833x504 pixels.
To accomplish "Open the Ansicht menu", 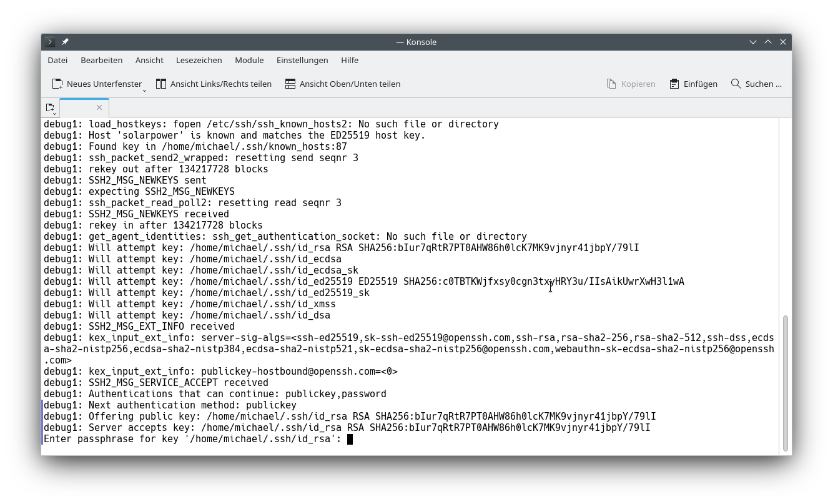I will pyautogui.click(x=149, y=60).
